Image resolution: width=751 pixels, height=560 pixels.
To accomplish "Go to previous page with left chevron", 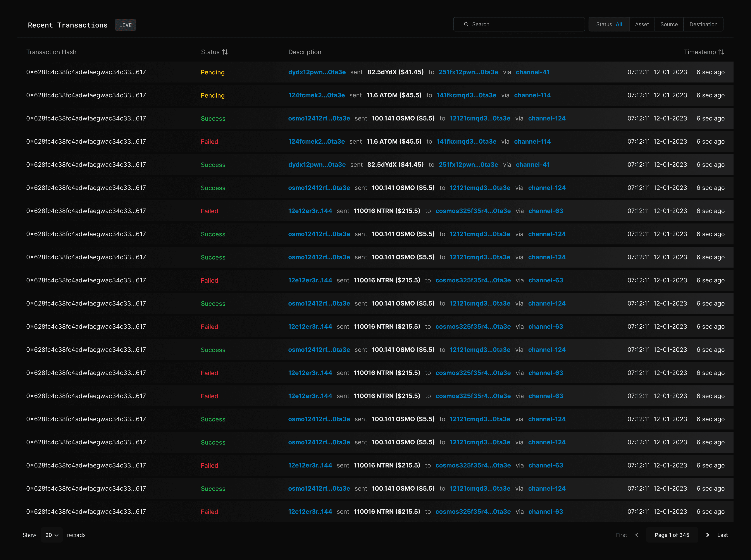I will tap(637, 535).
